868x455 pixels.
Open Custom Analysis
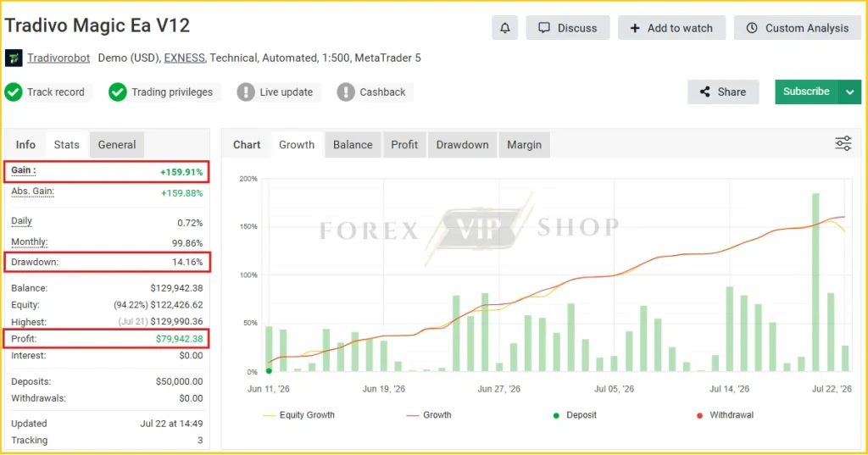[797, 28]
